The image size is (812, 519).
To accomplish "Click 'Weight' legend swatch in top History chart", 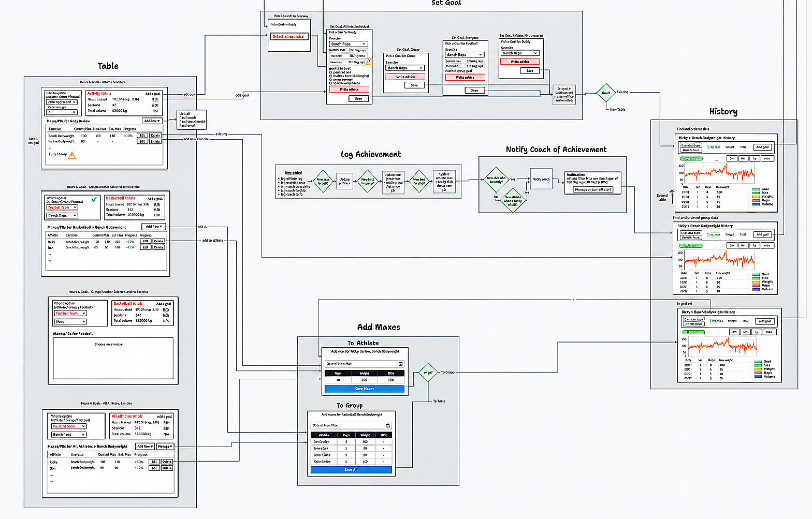I will 757,197.
